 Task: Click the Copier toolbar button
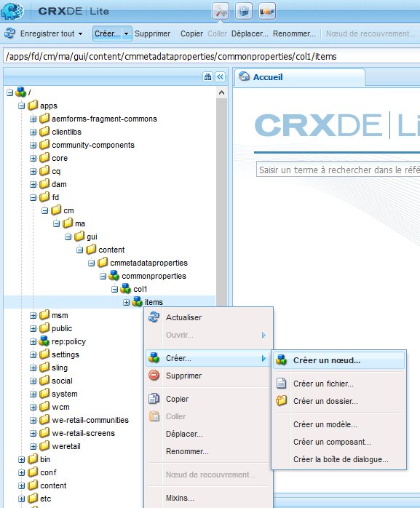[191, 33]
